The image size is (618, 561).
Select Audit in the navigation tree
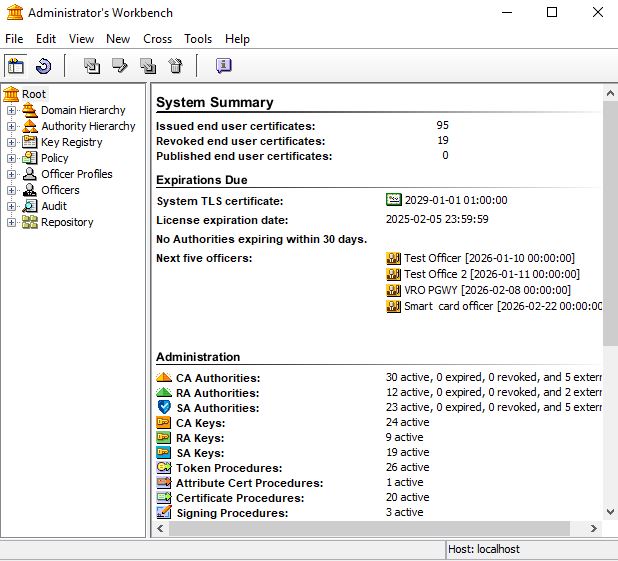[x=54, y=206]
